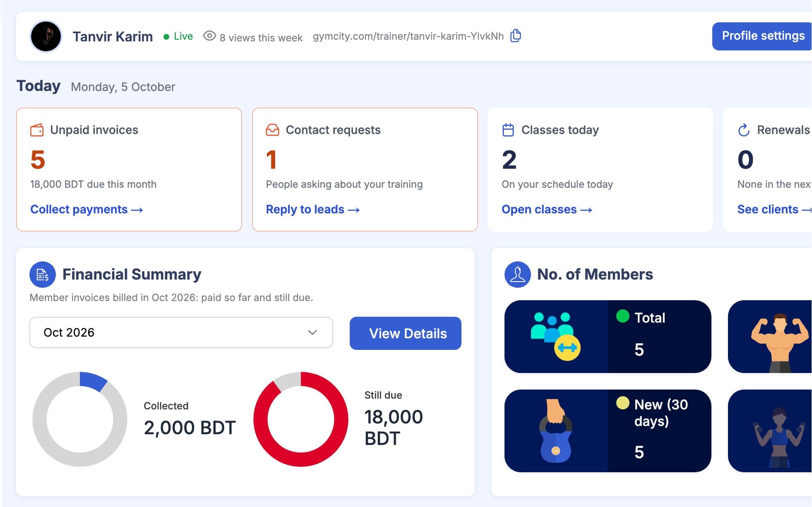Click 'People asking about your training' text
This screenshot has width=812, height=507.
click(x=344, y=184)
